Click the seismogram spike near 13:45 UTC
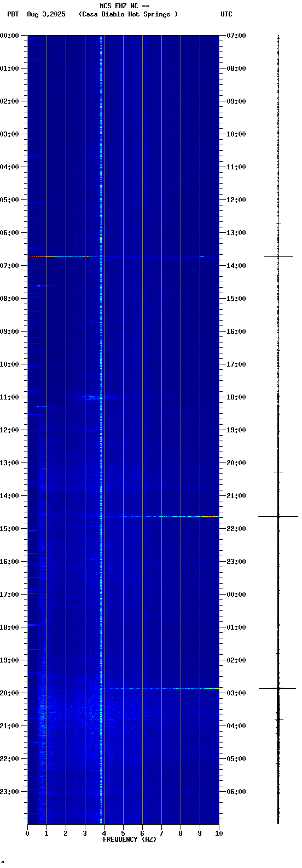This screenshot has height=868, width=302. [278, 256]
